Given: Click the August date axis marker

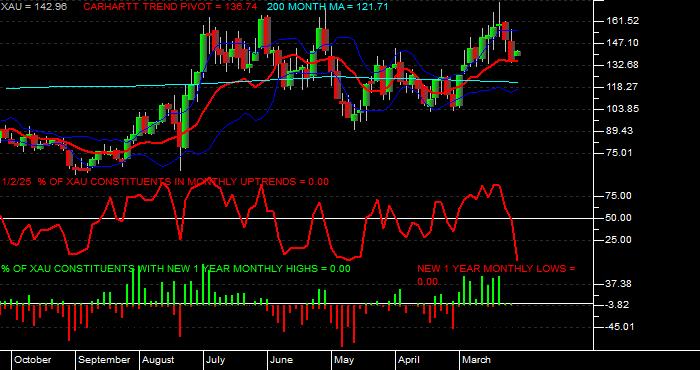Looking at the screenshot, I should (x=159, y=360).
